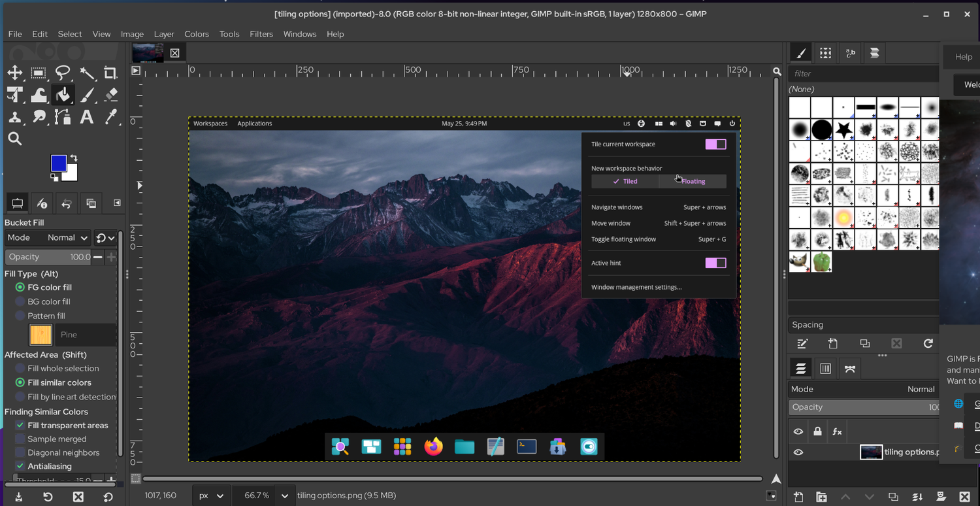Open the Windows menu
Image resolution: width=980 pixels, height=506 pixels.
tap(300, 34)
